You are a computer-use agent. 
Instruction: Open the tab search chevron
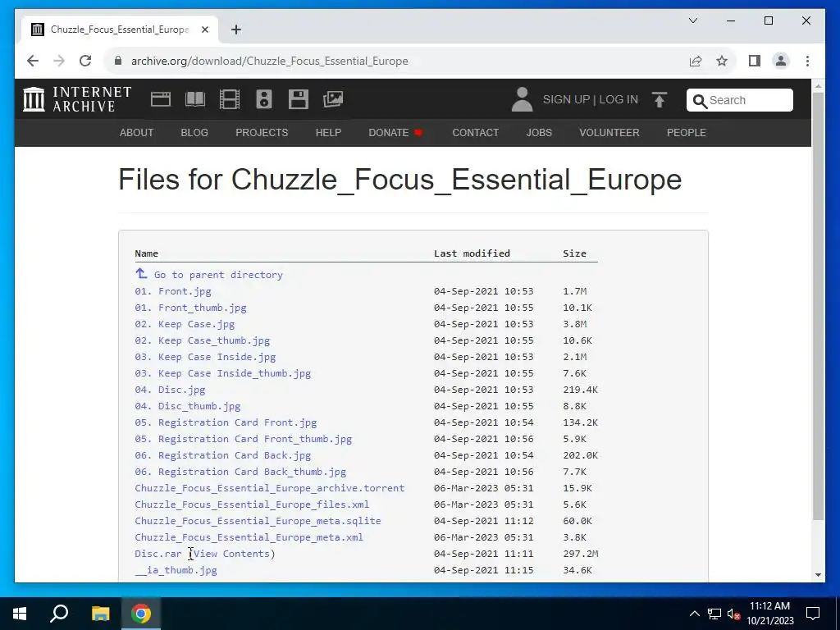click(x=692, y=21)
